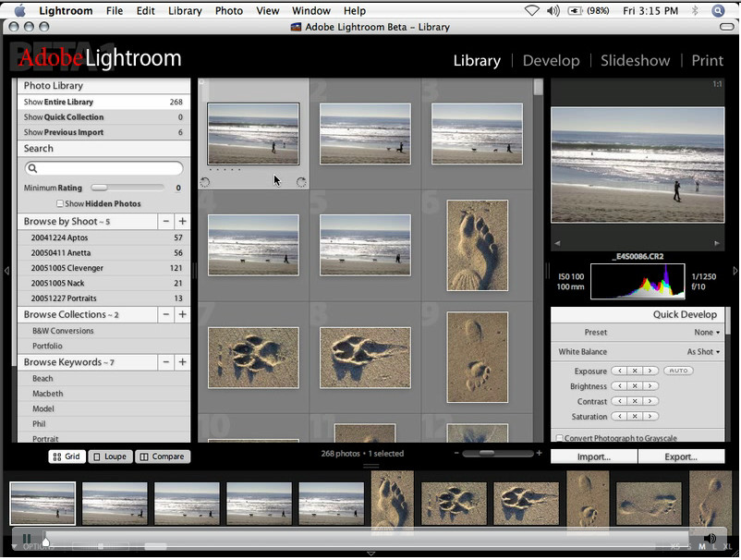741x560 pixels.
Task: Remove a shoot with the minus button
Action: (x=166, y=221)
